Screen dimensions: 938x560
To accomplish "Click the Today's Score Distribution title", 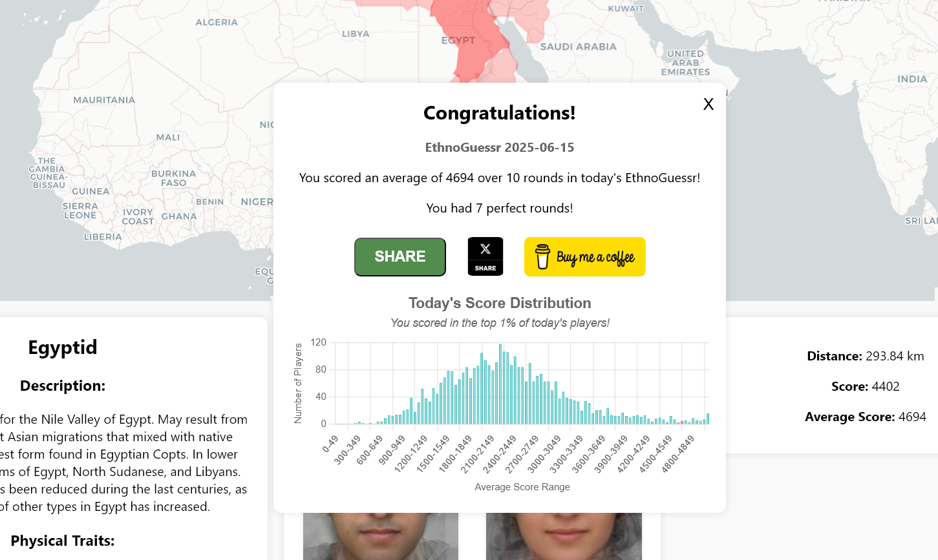I will click(500, 303).
